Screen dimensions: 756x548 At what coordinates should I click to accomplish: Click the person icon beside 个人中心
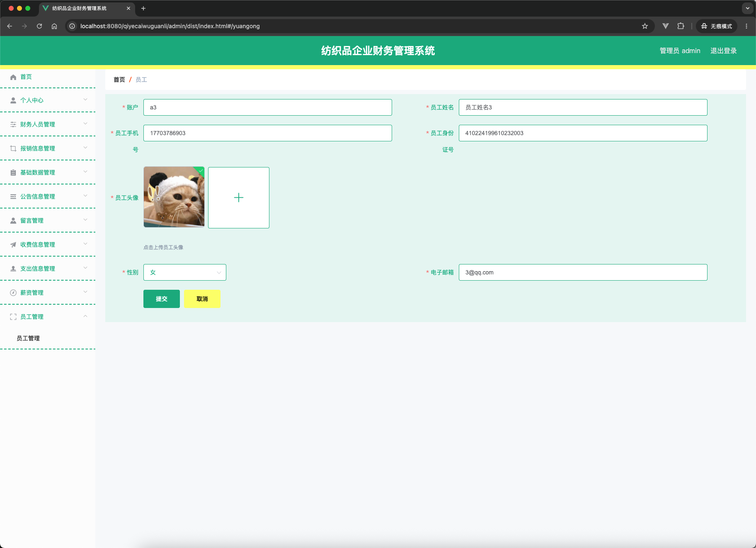click(13, 100)
